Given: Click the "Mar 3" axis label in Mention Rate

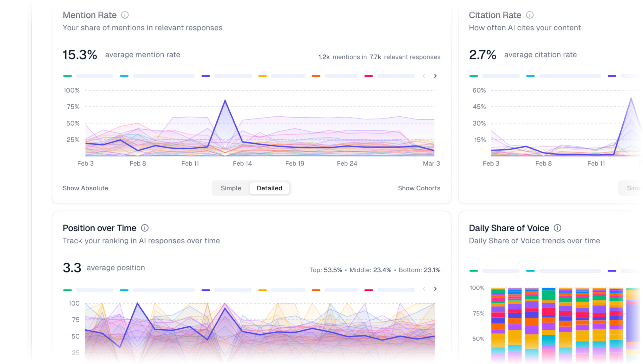Looking at the screenshot, I should pos(431,164).
